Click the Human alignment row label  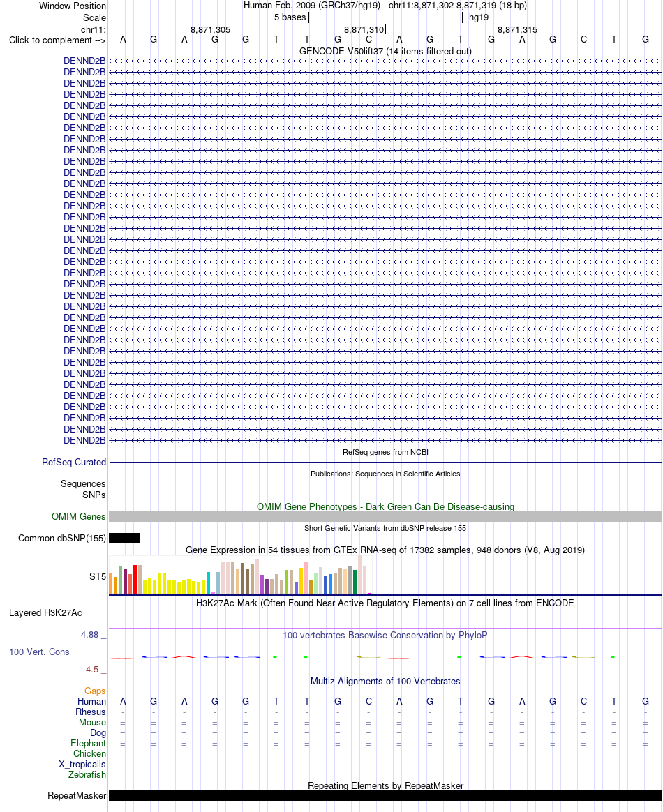click(x=91, y=702)
